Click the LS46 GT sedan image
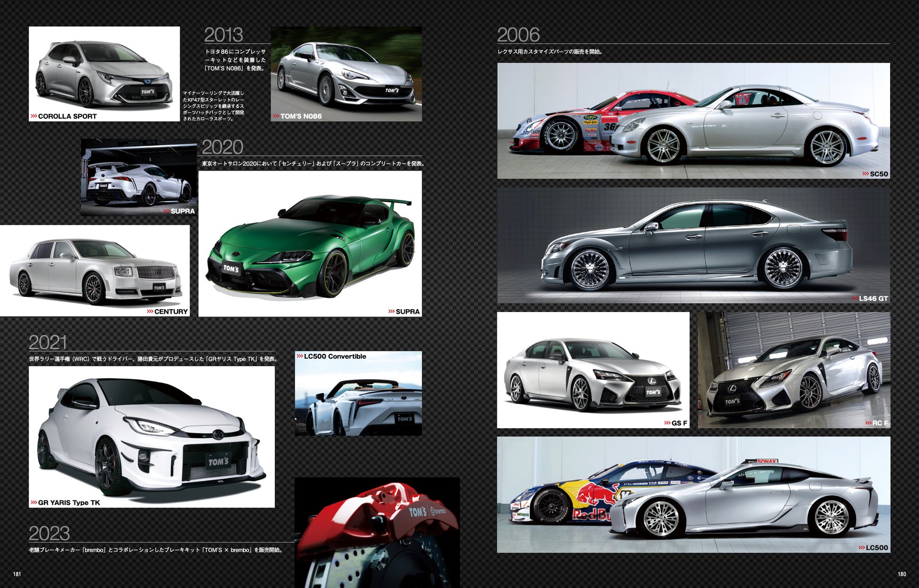The image size is (919, 588). [x=693, y=245]
